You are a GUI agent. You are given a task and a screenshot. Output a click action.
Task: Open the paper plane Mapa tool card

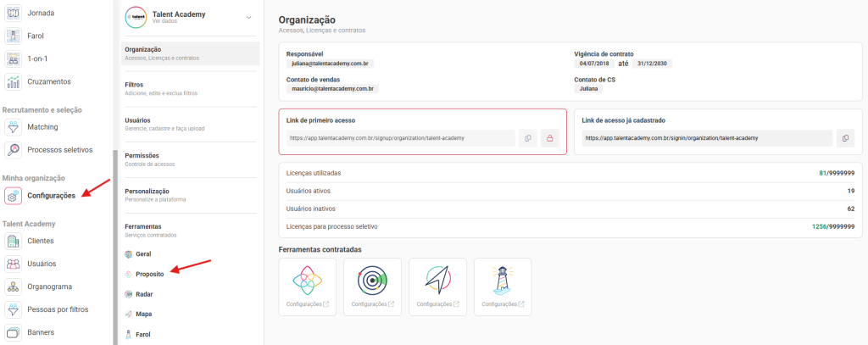437,286
